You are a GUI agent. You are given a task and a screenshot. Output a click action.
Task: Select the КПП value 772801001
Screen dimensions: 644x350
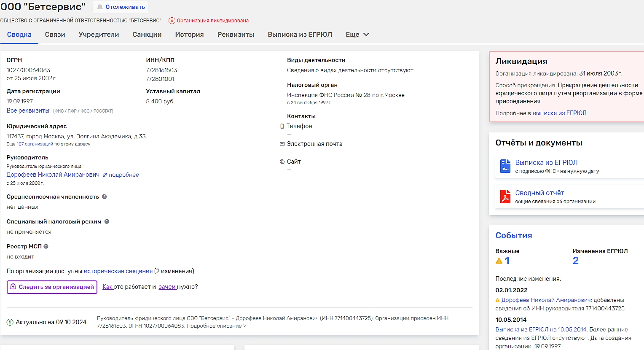click(x=160, y=79)
